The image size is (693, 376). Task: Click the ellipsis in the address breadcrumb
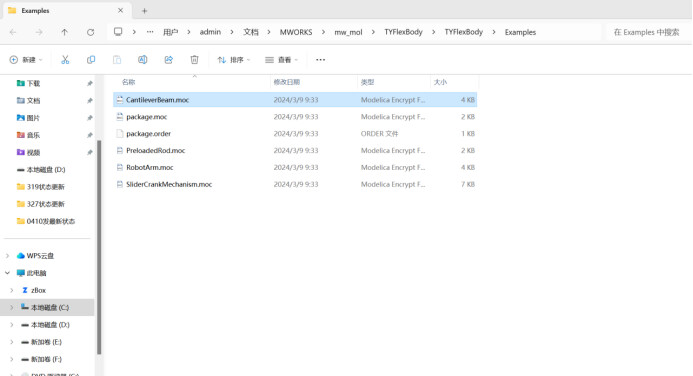pyautogui.click(x=150, y=32)
